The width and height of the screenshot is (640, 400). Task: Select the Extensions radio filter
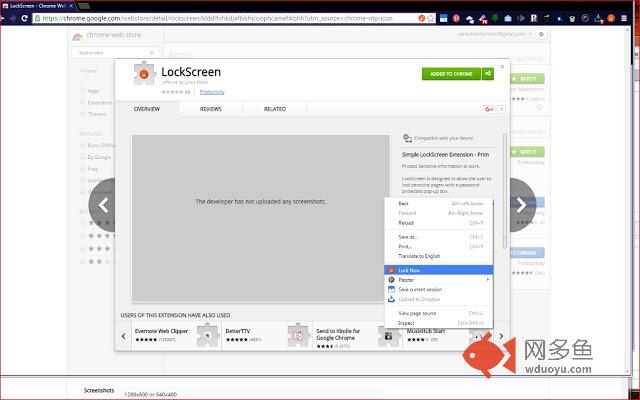[82, 101]
